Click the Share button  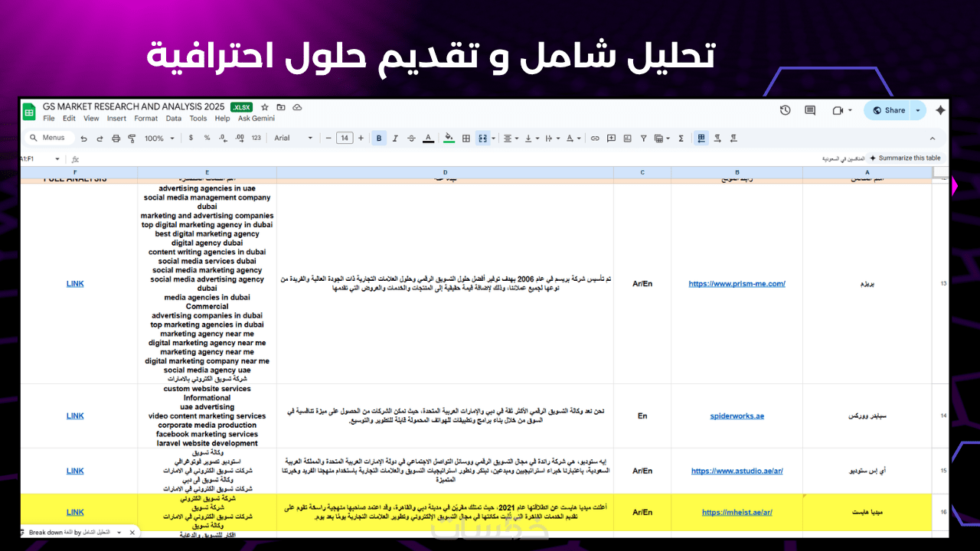[x=888, y=110]
